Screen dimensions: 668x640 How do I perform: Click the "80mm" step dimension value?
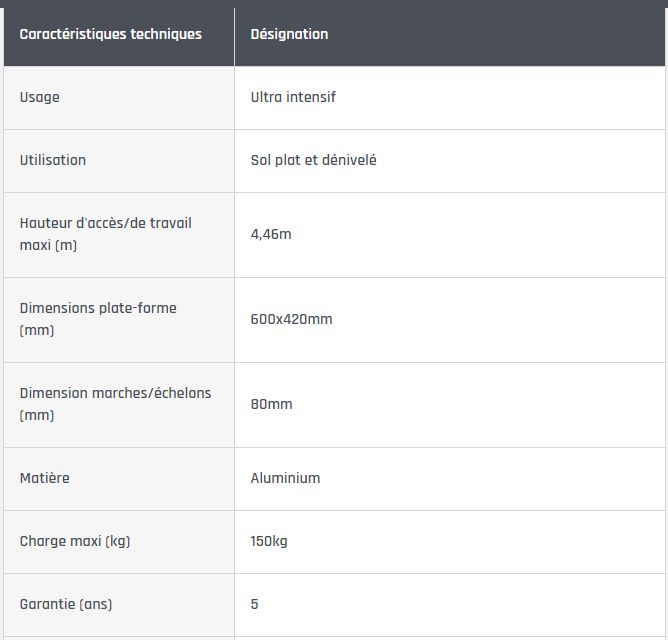271,404
